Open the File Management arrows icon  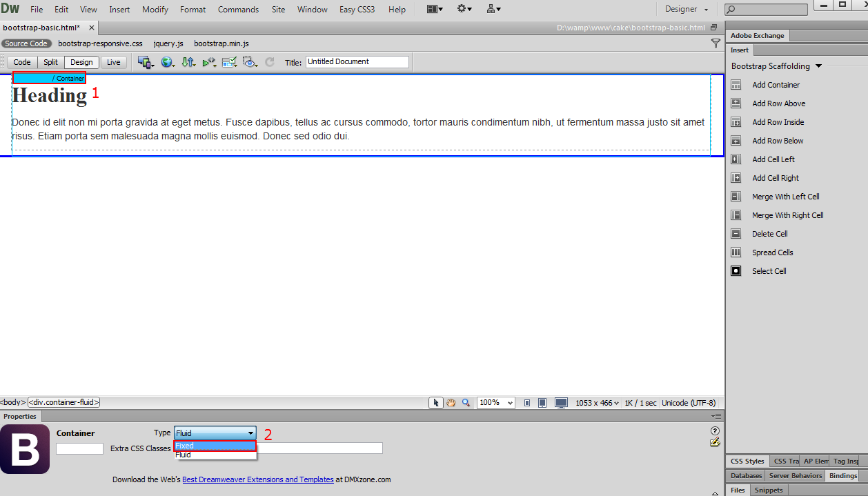tap(188, 62)
